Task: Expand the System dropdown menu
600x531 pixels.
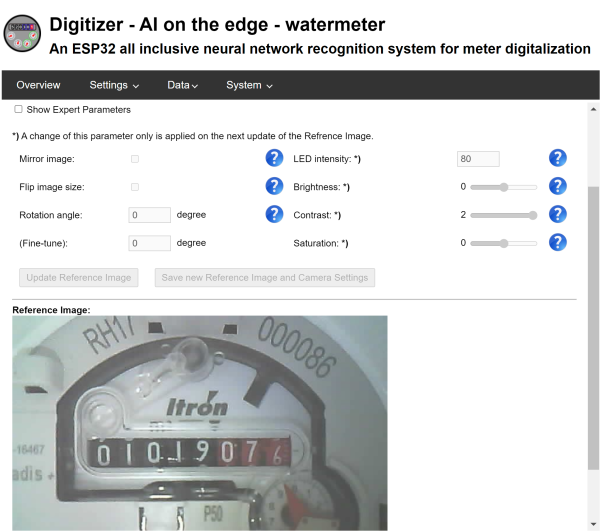Action: coord(249,85)
